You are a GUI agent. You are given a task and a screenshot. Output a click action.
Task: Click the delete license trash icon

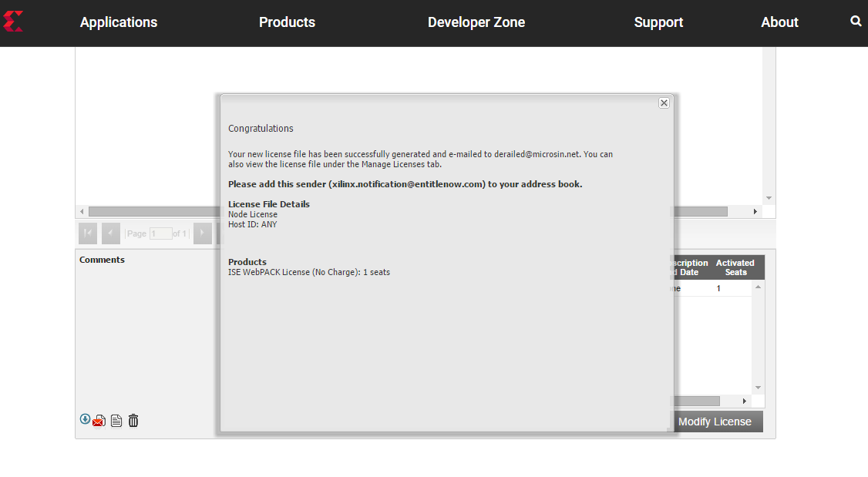[x=133, y=421]
